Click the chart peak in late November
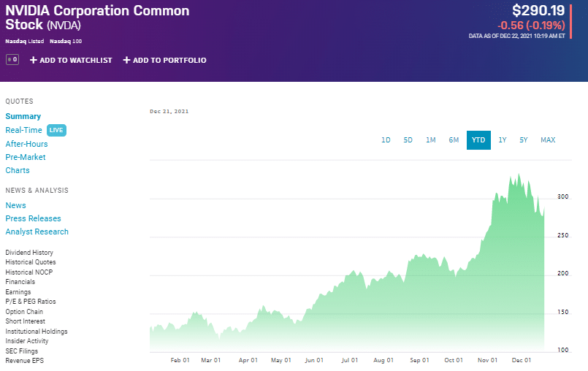 point(519,174)
